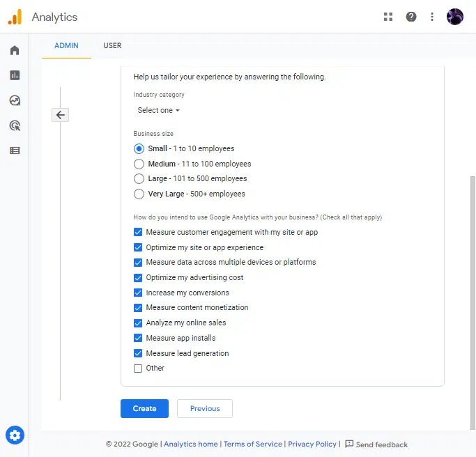Open Reports bar chart icon in sidebar
This screenshot has height=457, width=476.
[x=15, y=75]
